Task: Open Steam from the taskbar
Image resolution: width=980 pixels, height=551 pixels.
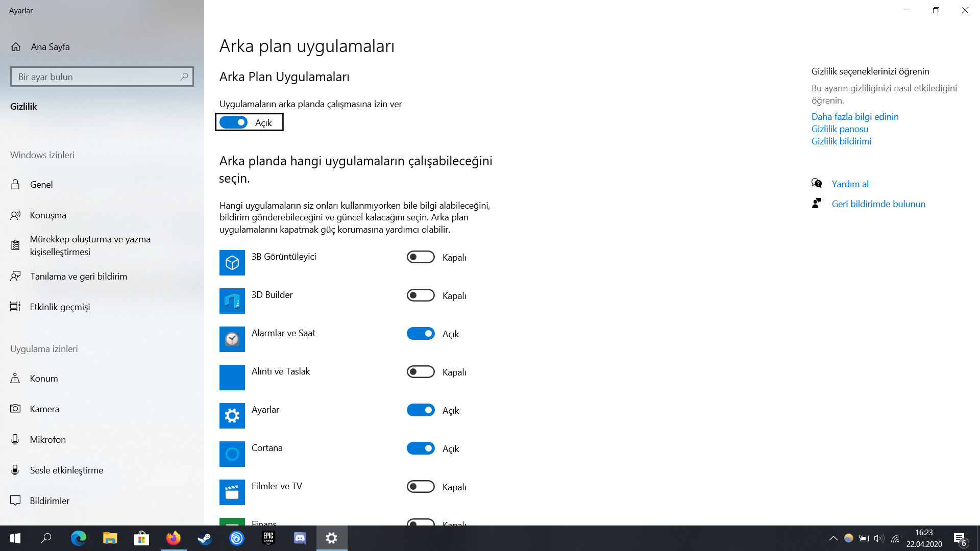Action: pyautogui.click(x=205, y=538)
